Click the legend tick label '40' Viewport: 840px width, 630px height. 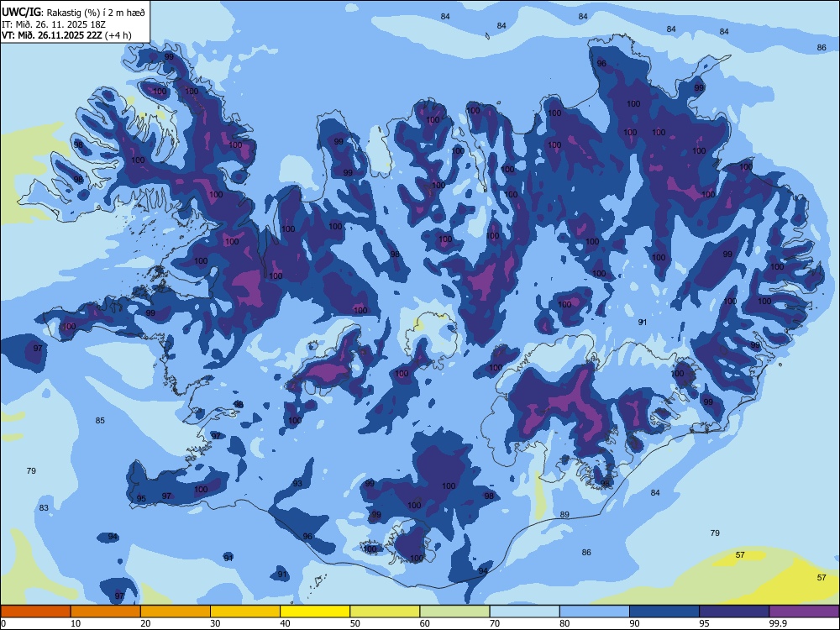285,623
